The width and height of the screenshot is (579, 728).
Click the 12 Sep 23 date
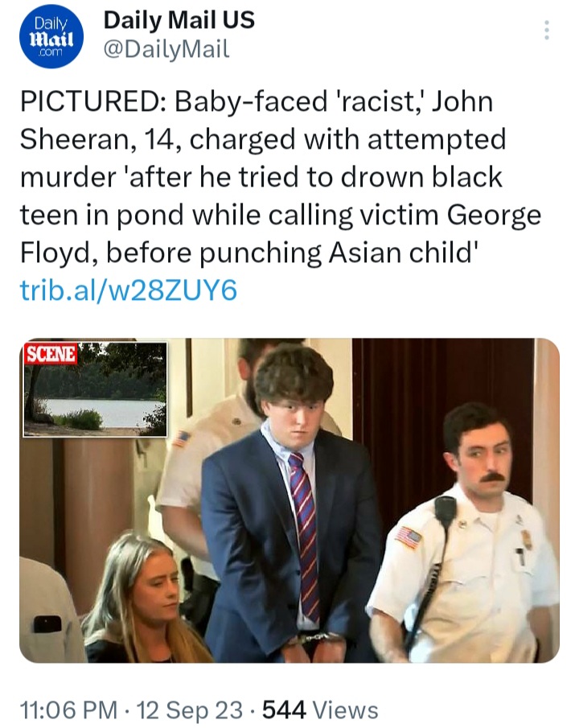click(190, 709)
